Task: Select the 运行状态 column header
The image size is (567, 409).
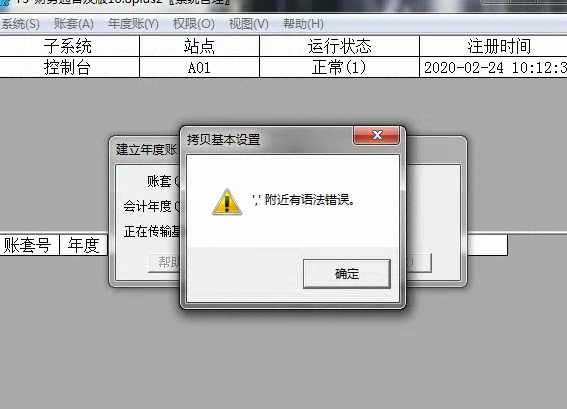Action: (339, 46)
